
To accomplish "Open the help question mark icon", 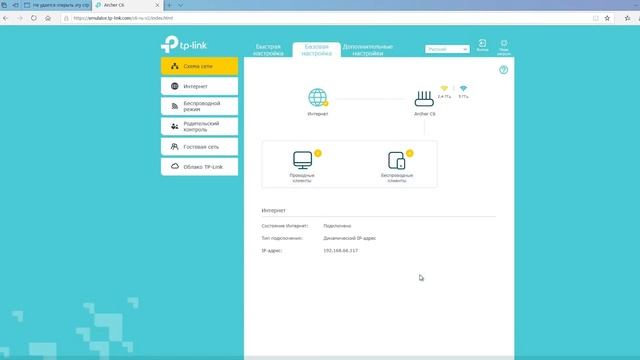I will click(x=504, y=70).
